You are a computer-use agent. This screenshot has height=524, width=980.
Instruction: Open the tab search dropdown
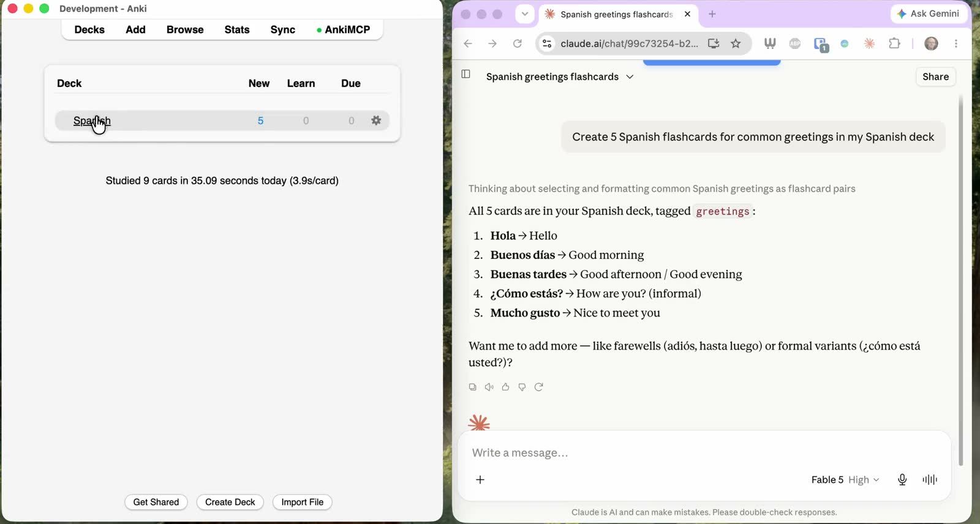click(x=525, y=14)
